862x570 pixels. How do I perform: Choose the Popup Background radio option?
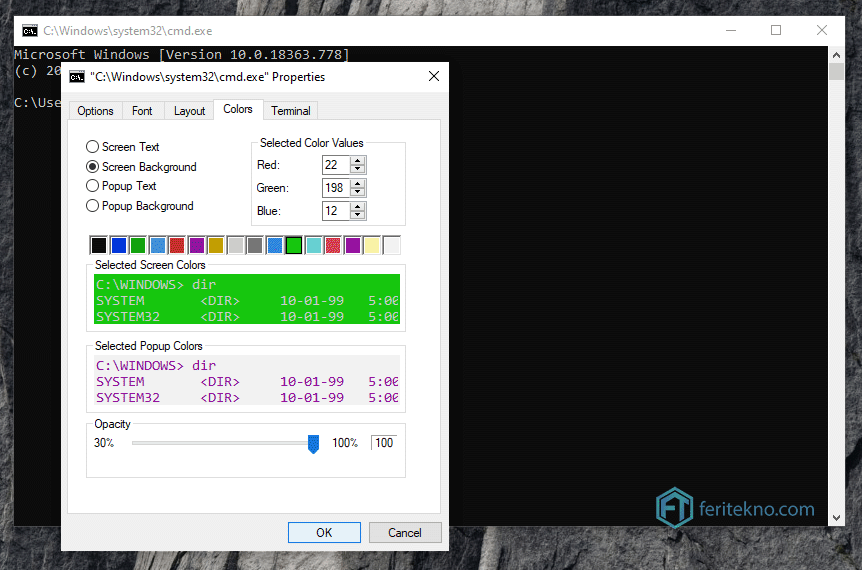click(x=92, y=206)
